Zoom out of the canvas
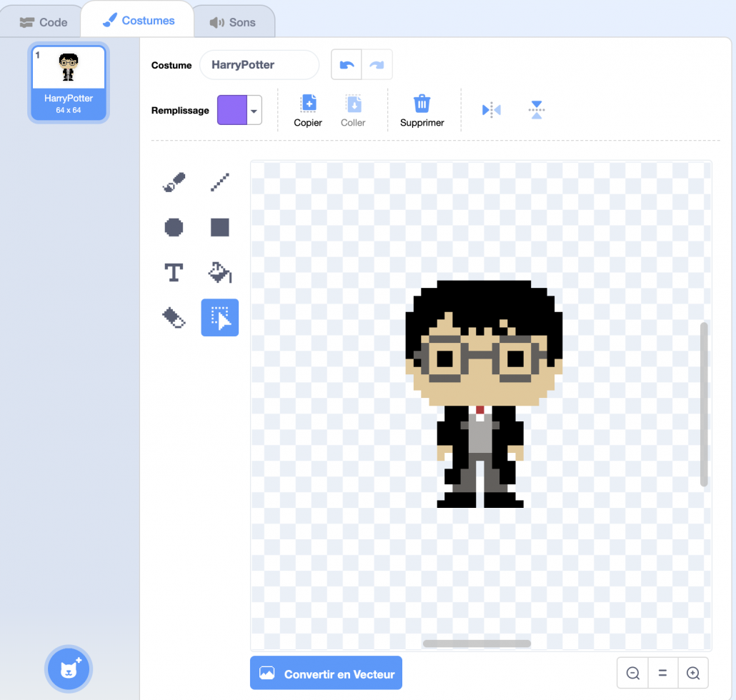 [x=632, y=673]
